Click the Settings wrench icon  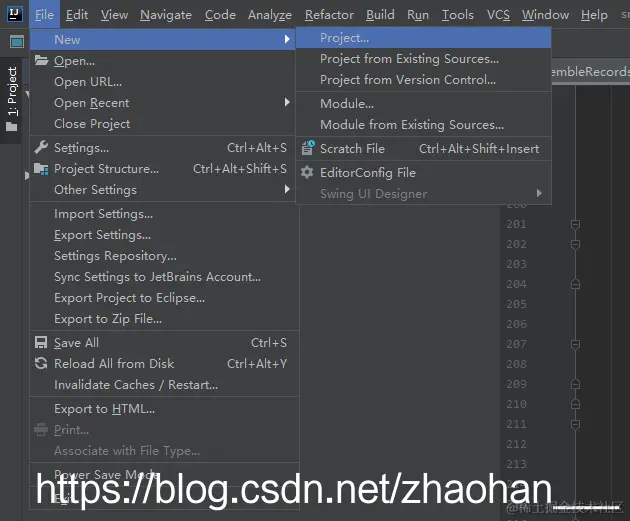pos(41,147)
